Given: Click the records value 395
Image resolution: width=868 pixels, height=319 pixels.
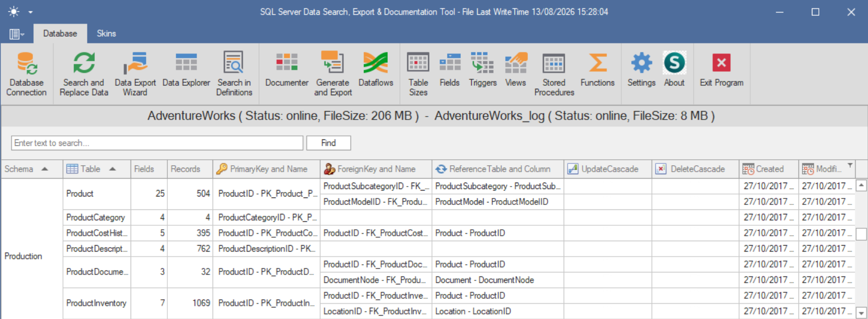Looking at the screenshot, I should coord(203,233).
